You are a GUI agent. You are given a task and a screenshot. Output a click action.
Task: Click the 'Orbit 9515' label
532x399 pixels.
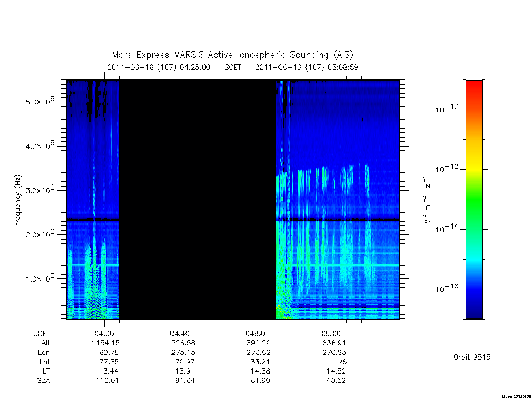point(472,357)
